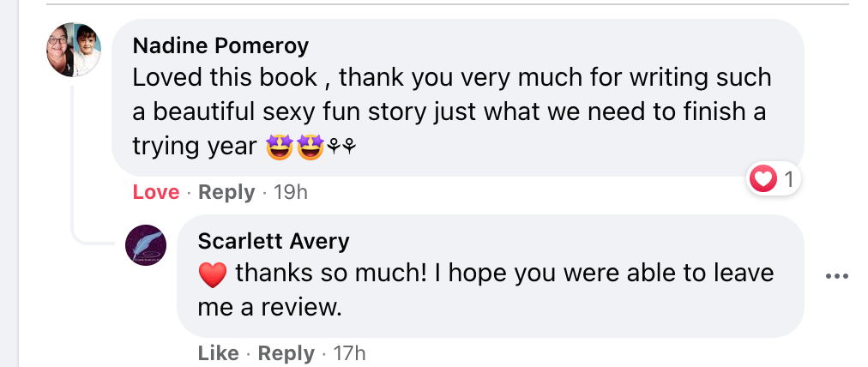
Task: Toggle Love reaction on Nadine's comment
Action: pos(156,192)
